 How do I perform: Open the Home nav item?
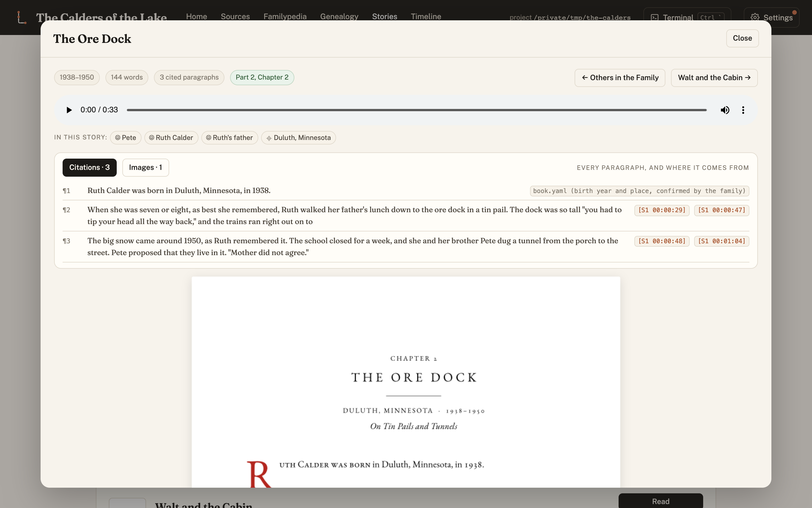tap(196, 16)
